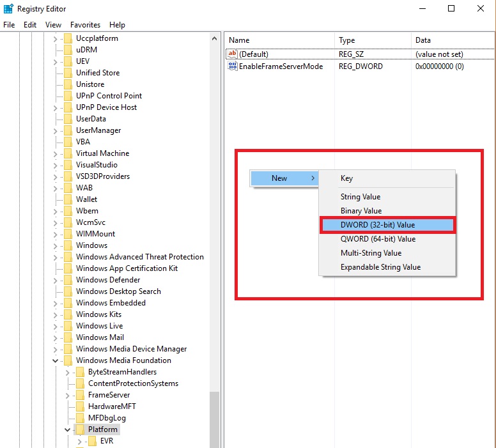Choose Expandable String Value option
This screenshot has width=496, height=448.
387,267
